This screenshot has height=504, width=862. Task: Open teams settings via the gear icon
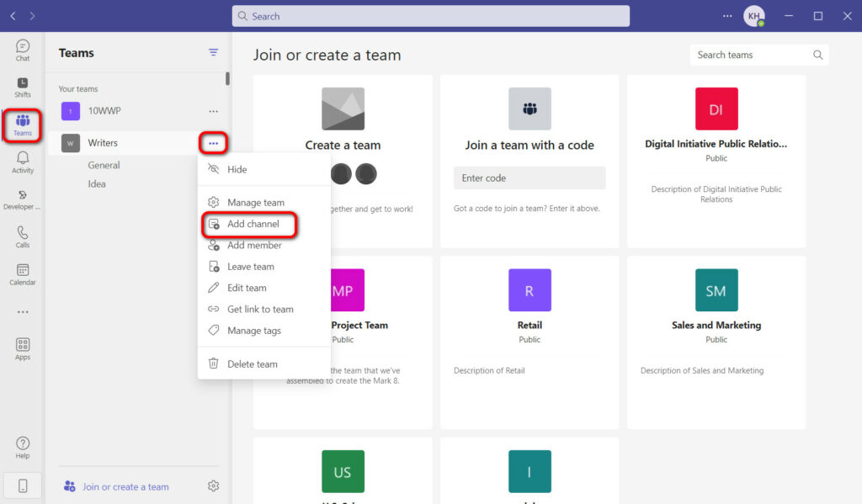(213, 485)
